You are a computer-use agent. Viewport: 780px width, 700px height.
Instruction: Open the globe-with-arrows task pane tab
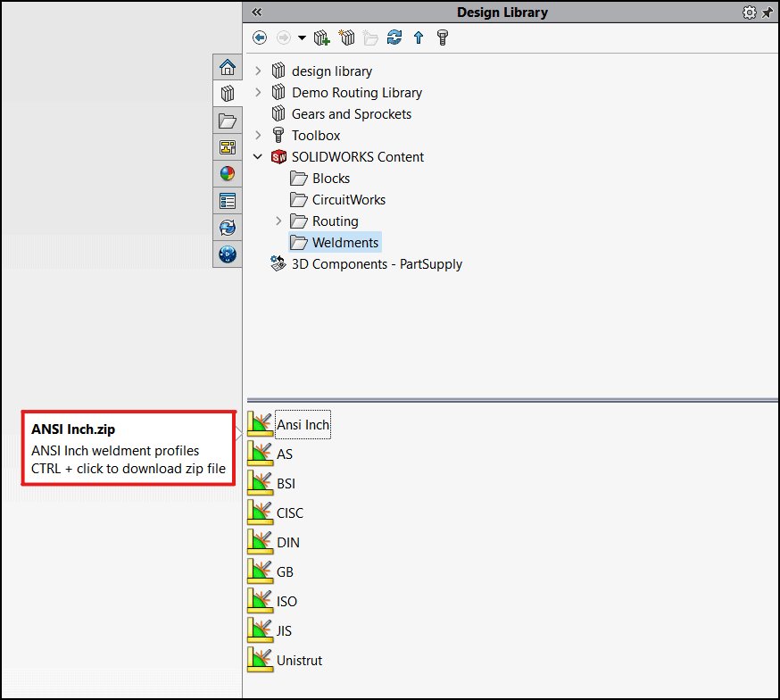[228, 228]
